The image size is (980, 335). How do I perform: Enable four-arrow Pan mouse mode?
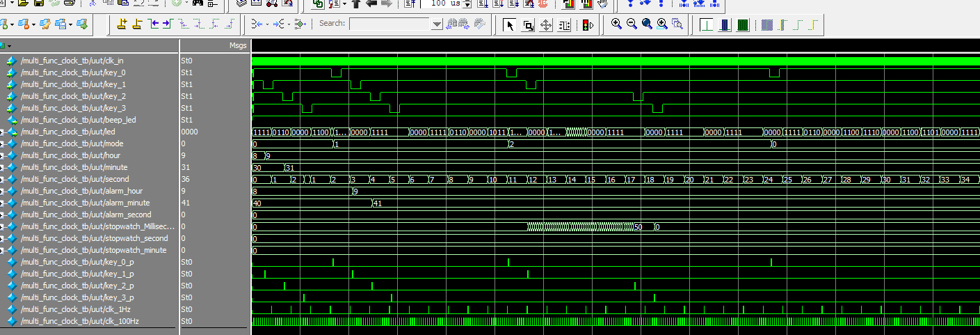coord(546,25)
